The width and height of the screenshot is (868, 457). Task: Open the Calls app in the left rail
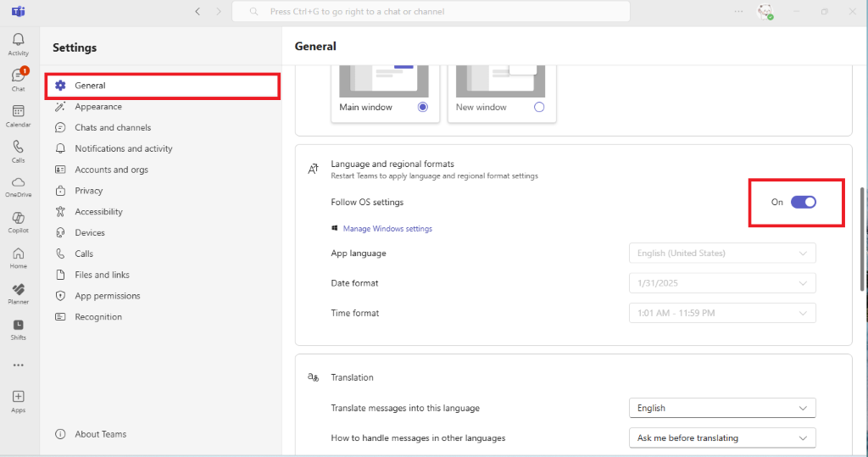point(19,151)
